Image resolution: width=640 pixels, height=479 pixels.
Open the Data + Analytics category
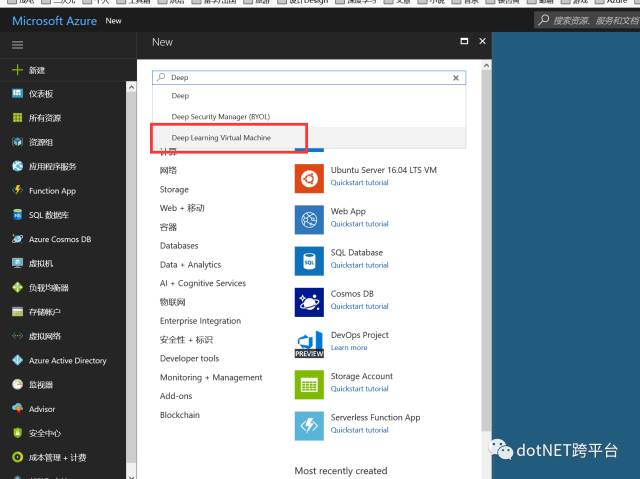click(x=191, y=265)
